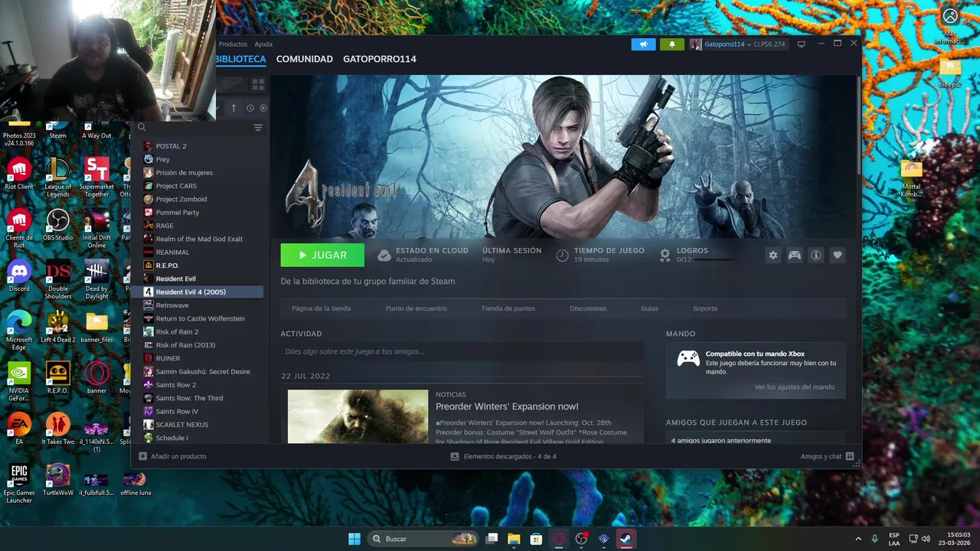This screenshot has width=980, height=551.
Task: Switch library to grid view icon
Action: tap(258, 84)
